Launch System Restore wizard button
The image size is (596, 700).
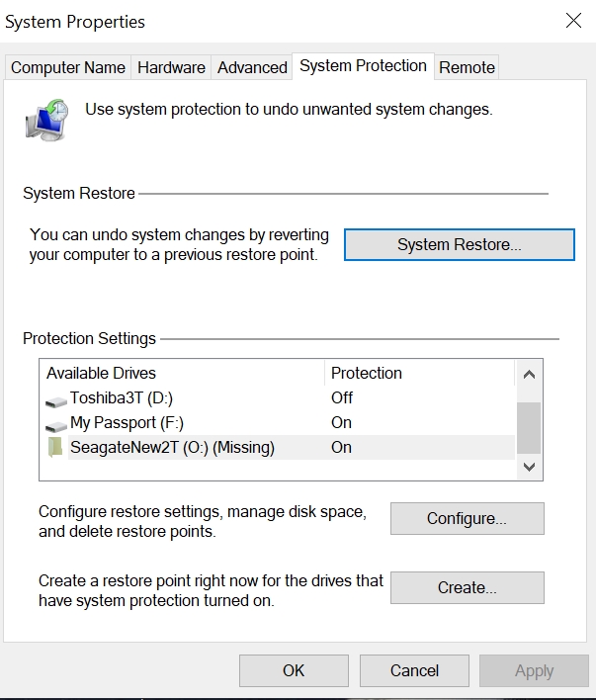[460, 244]
